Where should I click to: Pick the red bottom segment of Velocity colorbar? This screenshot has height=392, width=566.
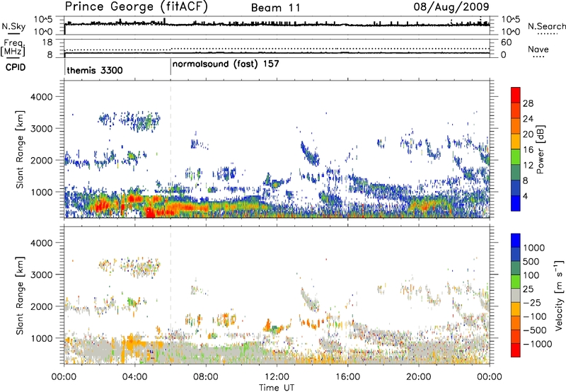pyautogui.click(x=516, y=350)
